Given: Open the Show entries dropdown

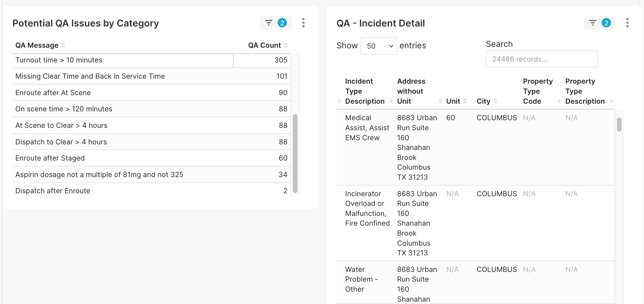Looking at the screenshot, I should click(379, 46).
